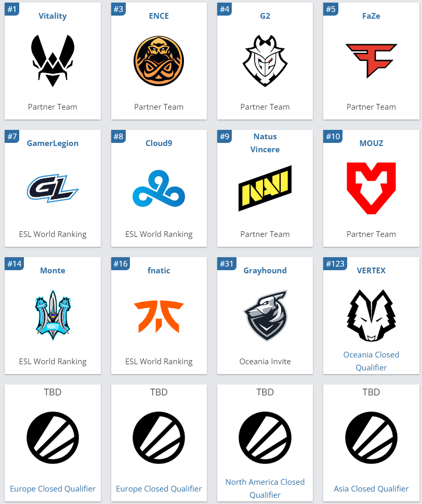Screen dimensions: 422x504
Task: Open the Grayhound team name link
Action: (265, 270)
